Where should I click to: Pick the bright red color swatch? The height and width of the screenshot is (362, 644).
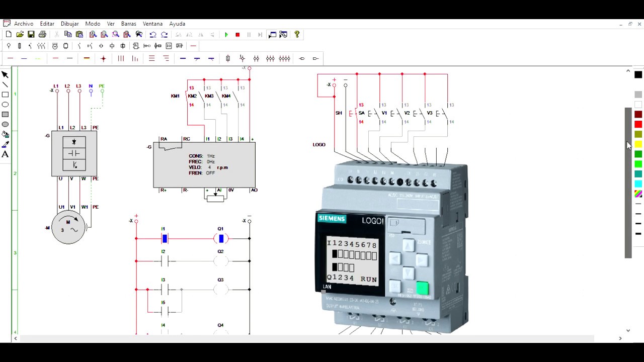click(638, 124)
